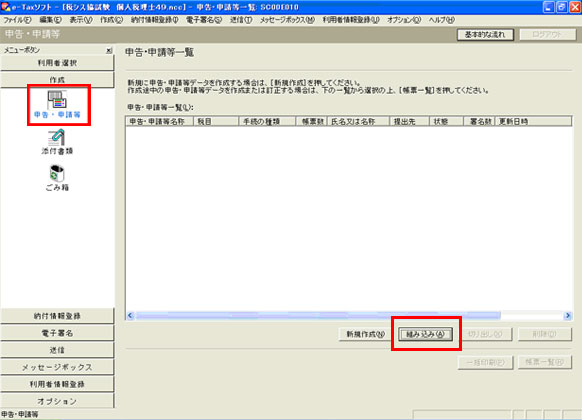Image resolution: width=582 pixels, height=420 pixels.
Task: Open the ごみ箱 trash icon
Action: coord(57,178)
